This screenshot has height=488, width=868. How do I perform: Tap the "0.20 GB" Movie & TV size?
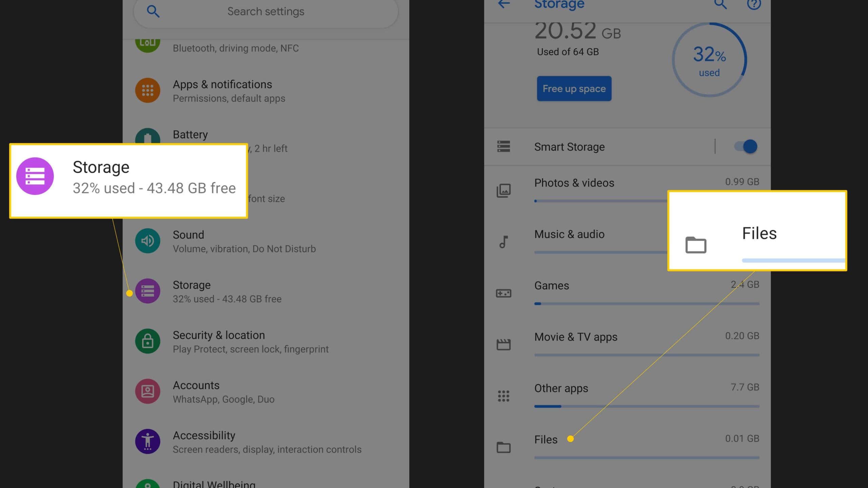742,336
